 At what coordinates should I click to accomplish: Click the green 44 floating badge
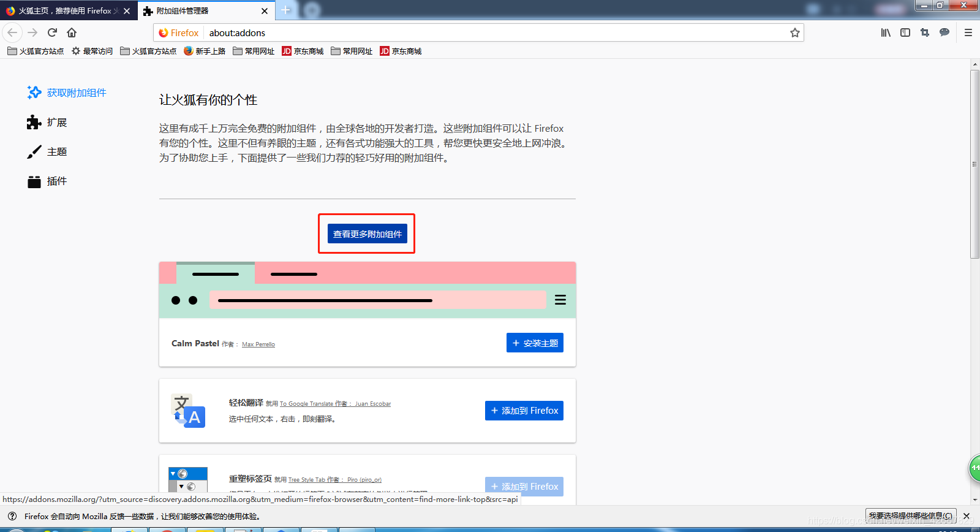tap(974, 468)
